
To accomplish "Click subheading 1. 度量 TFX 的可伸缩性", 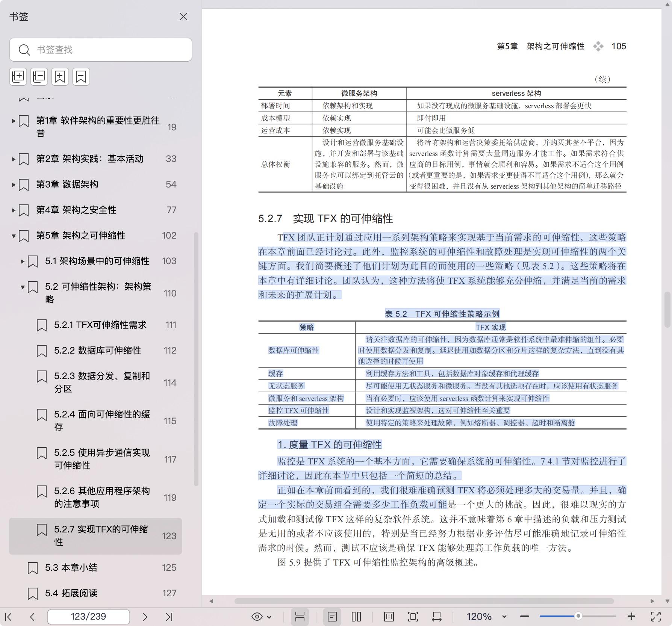I will click(330, 445).
